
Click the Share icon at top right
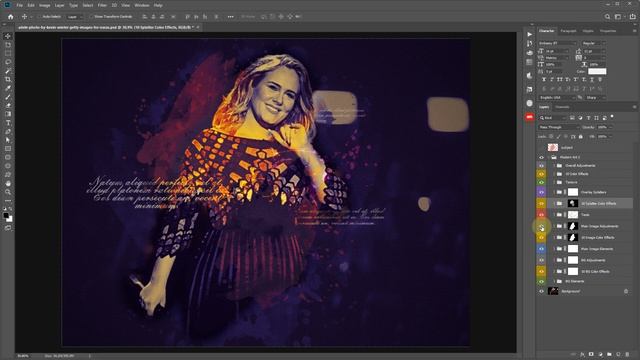tap(632, 17)
